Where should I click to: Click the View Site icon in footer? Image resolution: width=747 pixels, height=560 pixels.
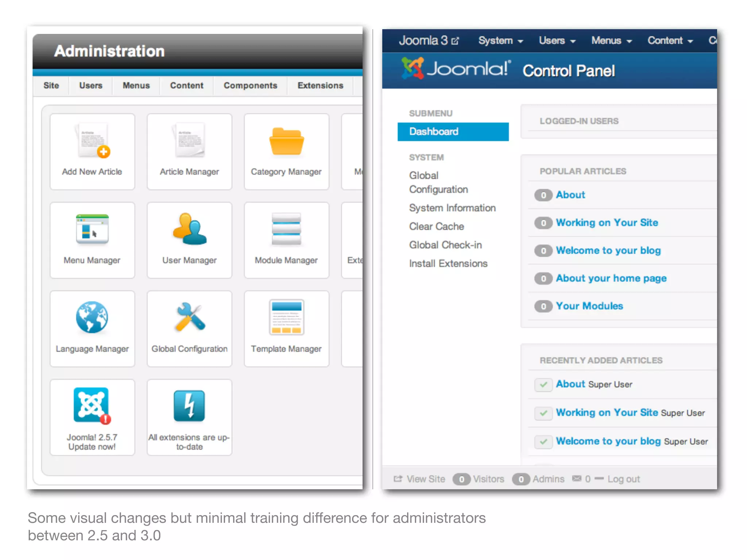pos(398,478)
